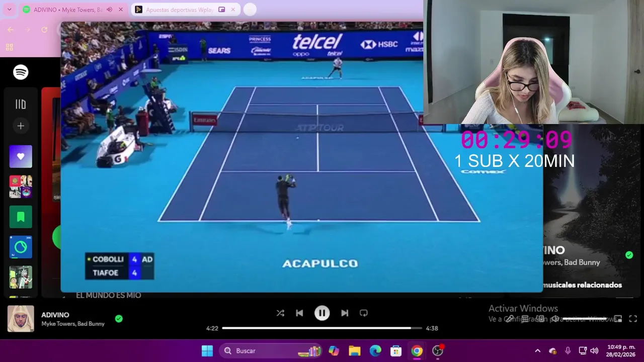
Task: Switch to Chrome from the taskbar
Action: 417,351
